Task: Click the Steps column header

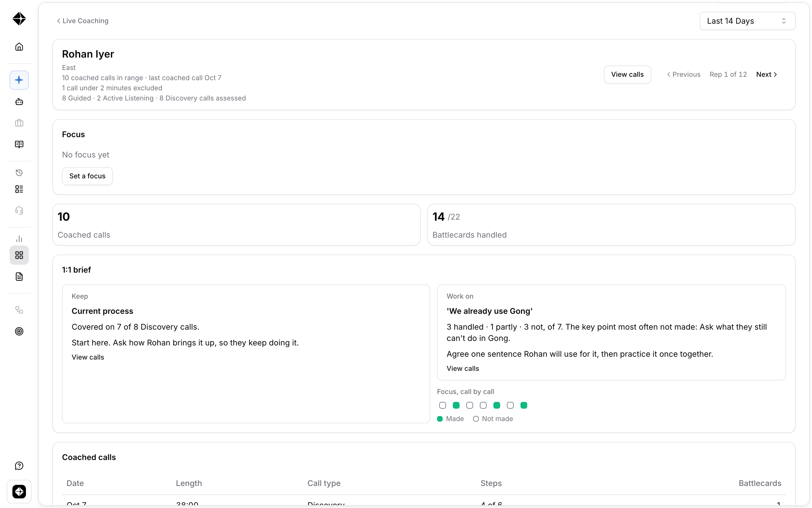Action: [491, 483]
